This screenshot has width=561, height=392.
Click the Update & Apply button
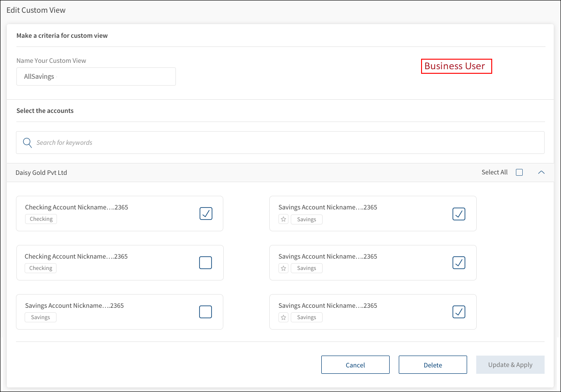(510, 365)
